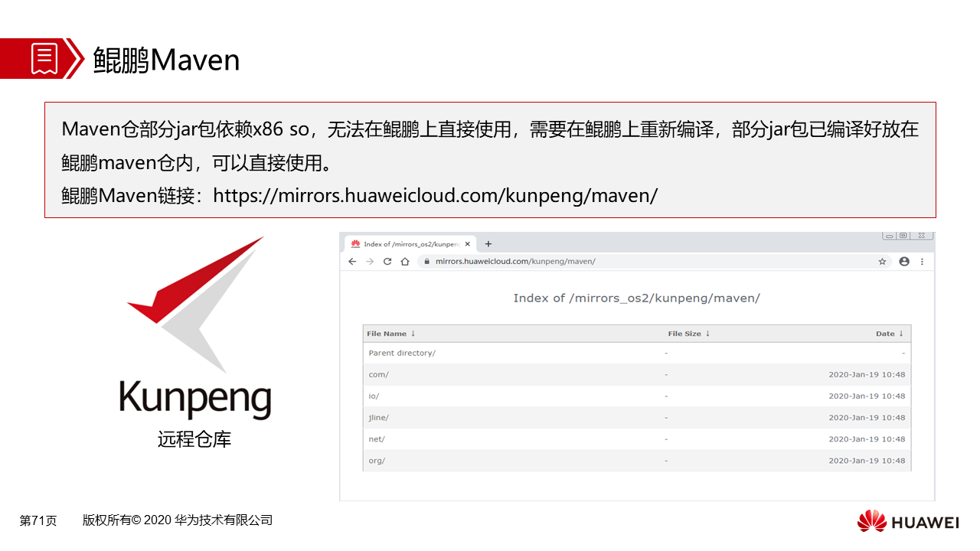Click the com/ date 2020-Jan-19 10:48
This screenshot has height=551, width=980.
[867, 374]
